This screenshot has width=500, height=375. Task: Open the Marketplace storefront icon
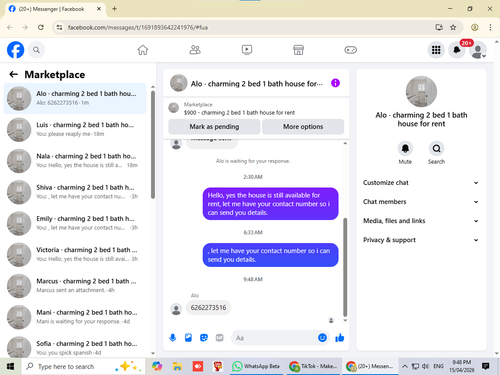coord(298,50)
